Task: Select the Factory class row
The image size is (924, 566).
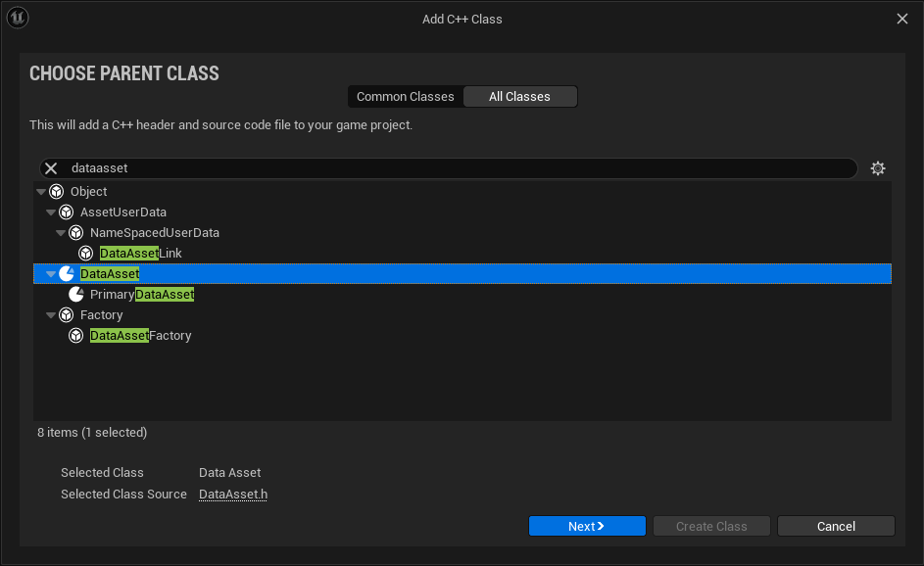Action: point(462,315)
